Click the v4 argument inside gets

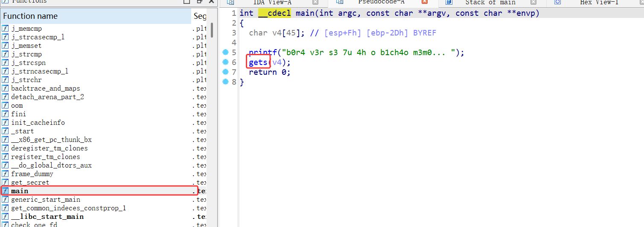click(x=277, y=62)
